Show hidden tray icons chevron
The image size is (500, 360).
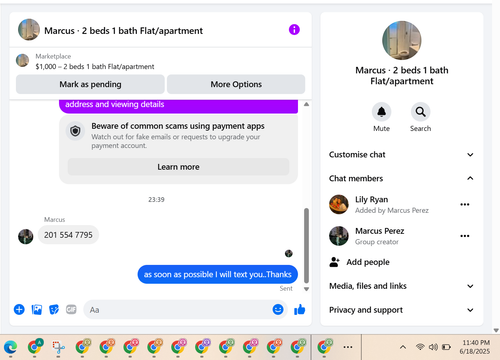point(403,347)
